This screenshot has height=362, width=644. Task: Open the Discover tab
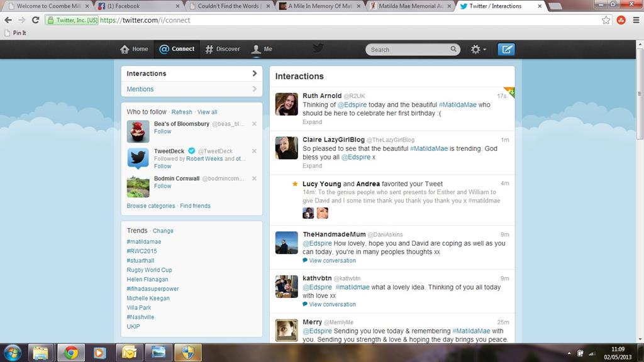coord(223,49)
